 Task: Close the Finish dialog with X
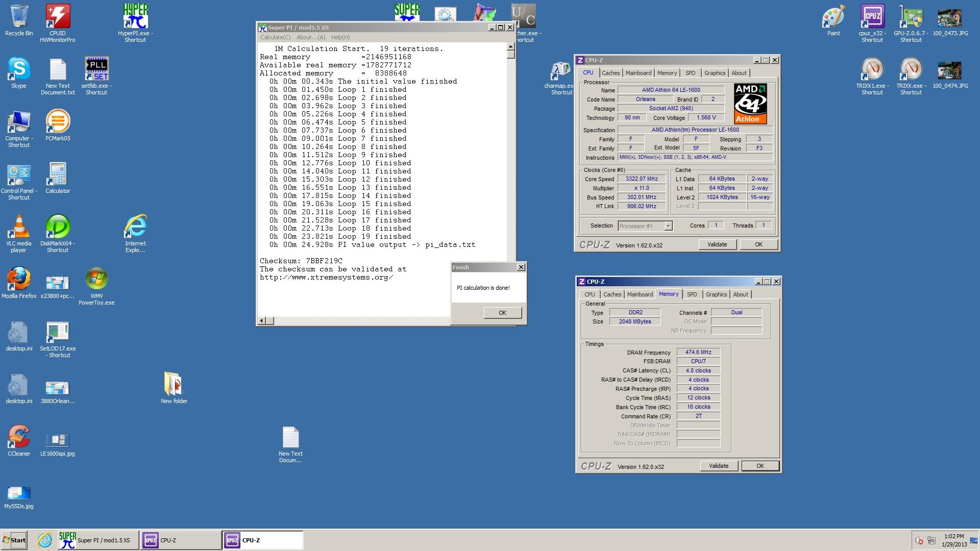[521, 267]
